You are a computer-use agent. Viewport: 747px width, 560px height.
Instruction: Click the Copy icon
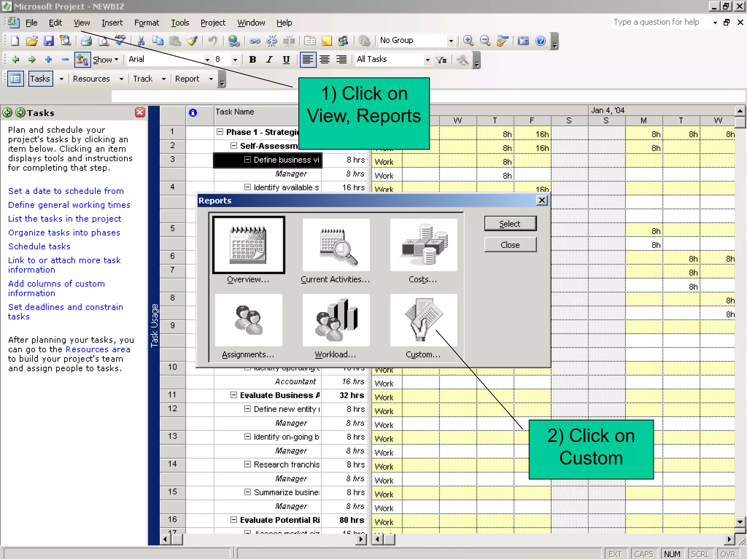pos(158,41)
